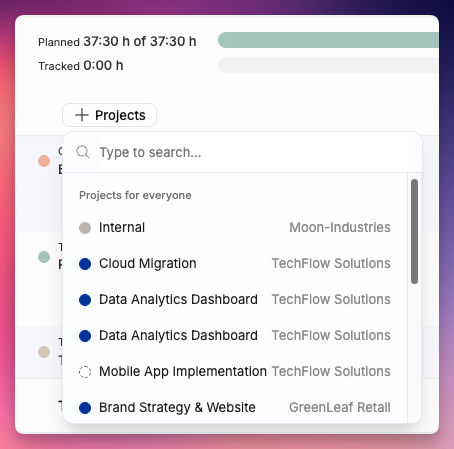This screenshot has height=449, width=454.
Task: Select the Cloud Migration project
Action: click(235, 264)
